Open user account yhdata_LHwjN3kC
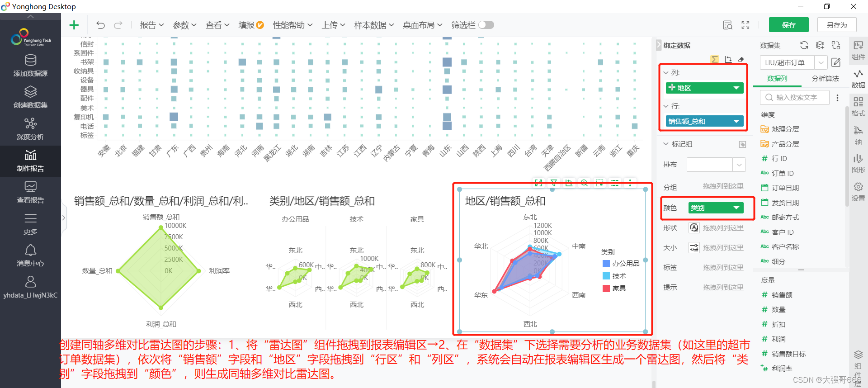 [x=30, y=288]
